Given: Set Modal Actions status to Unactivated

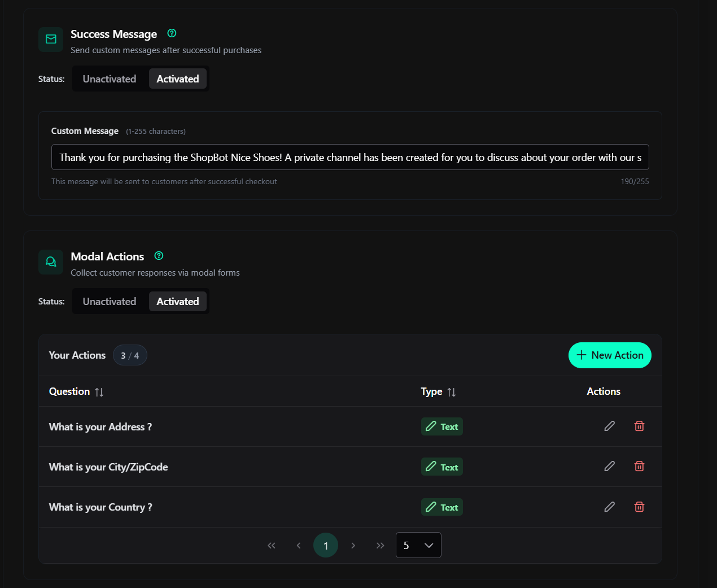Looking at the screenshot, I should (x=110, y=302).
